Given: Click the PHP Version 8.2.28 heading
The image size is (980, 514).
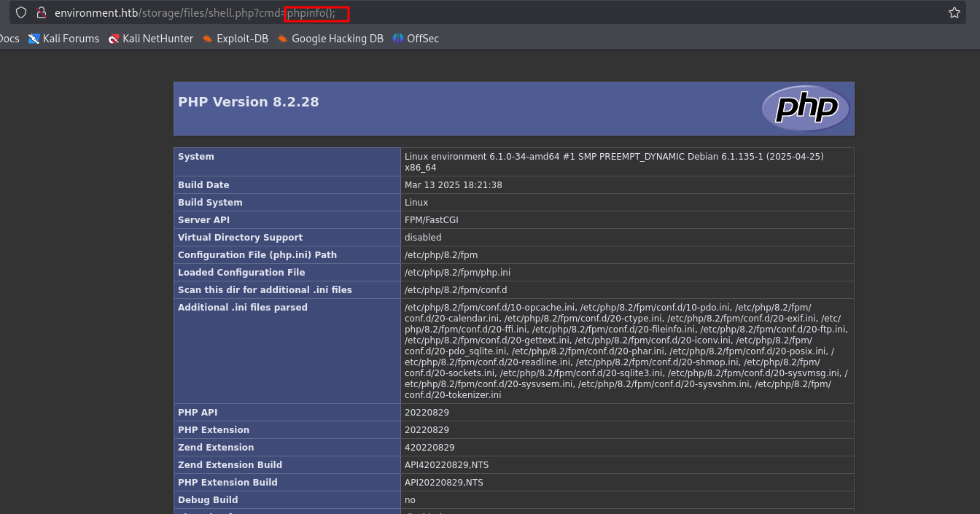Looking at the screenshot, I should (249, 102).
